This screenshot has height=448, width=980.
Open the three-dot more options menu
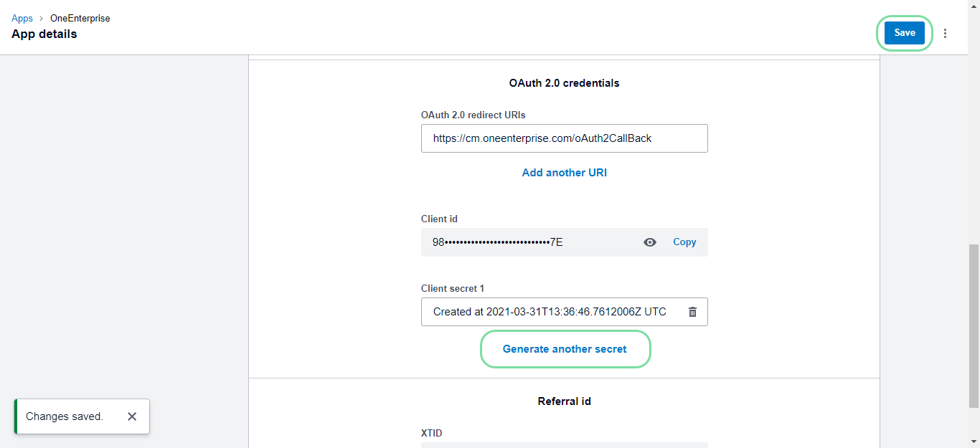click(x=945, y=33)
